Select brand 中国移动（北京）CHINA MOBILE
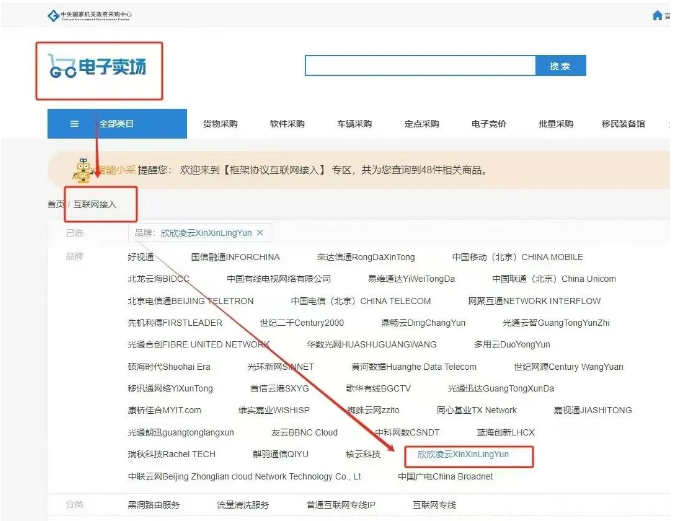 [x=518, y=257]
